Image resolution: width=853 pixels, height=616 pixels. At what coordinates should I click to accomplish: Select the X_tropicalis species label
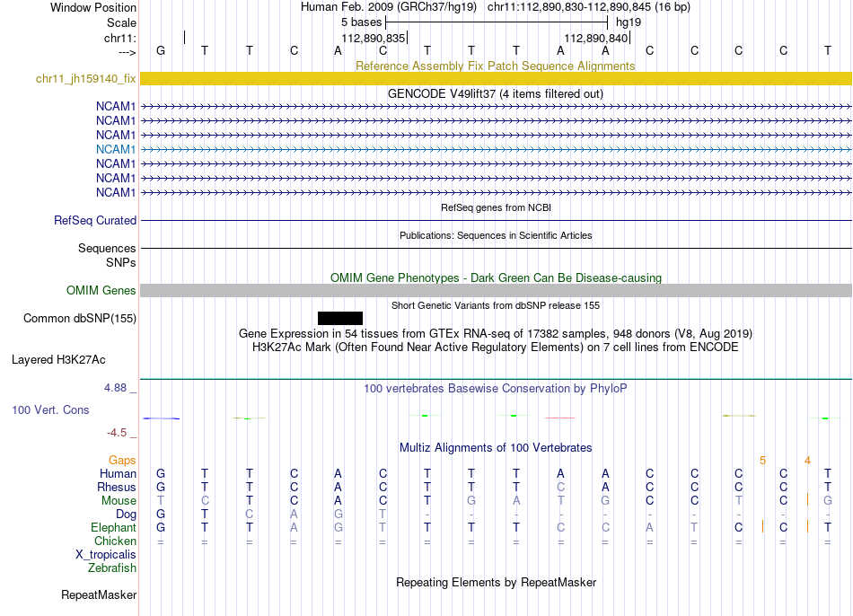pyautogui.click(x=106, y=555)
